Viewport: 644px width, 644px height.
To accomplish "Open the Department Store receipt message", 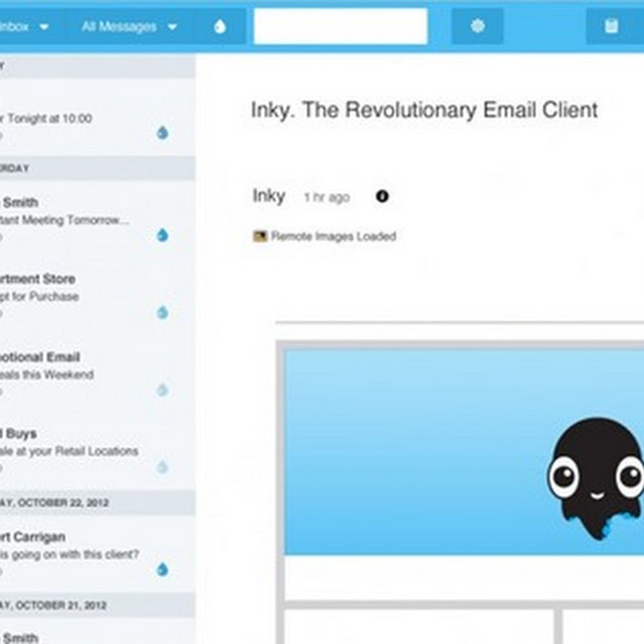I will pyautogui.click(x=97, y=295).
